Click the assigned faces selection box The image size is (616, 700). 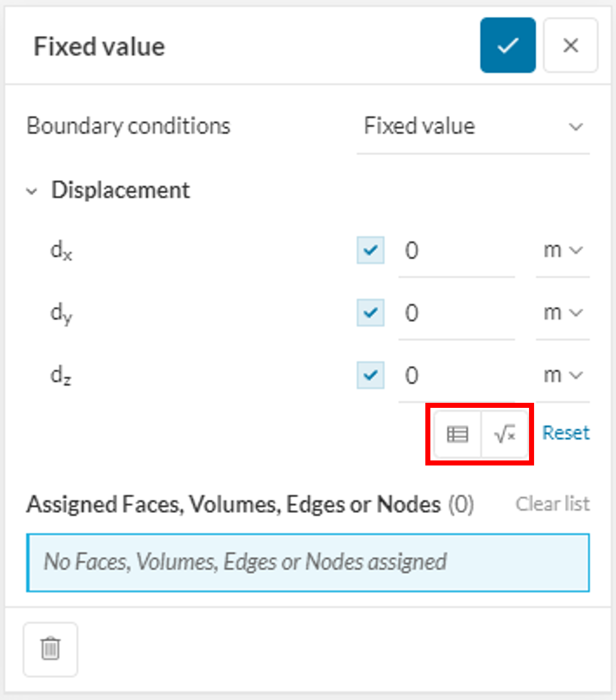click(307, 562)
